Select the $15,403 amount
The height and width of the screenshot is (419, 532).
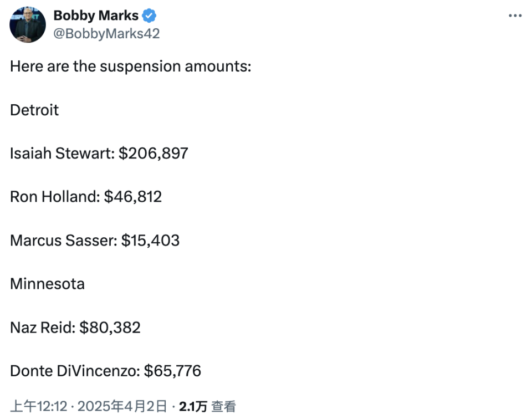[151, 240]
